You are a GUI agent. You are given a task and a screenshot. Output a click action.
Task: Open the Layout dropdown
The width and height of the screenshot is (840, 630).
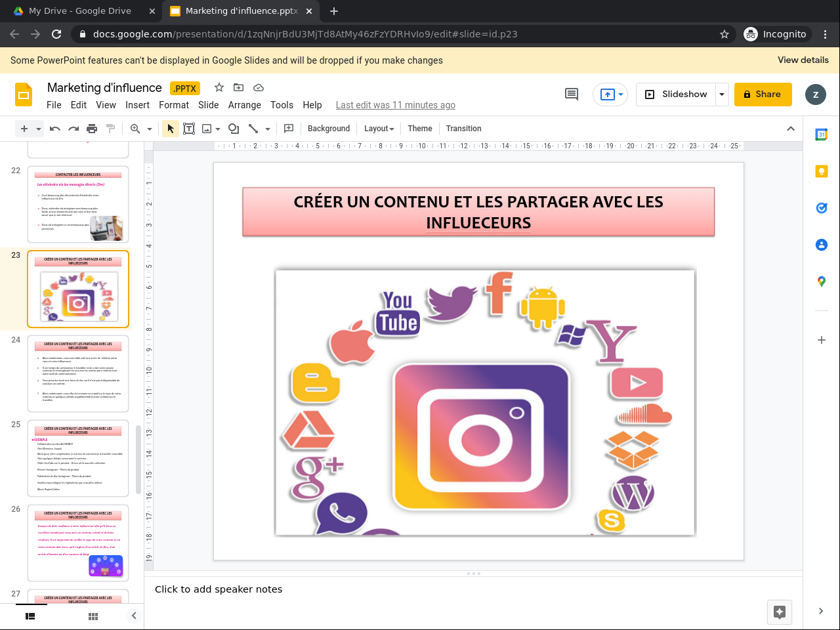[379, 129]
